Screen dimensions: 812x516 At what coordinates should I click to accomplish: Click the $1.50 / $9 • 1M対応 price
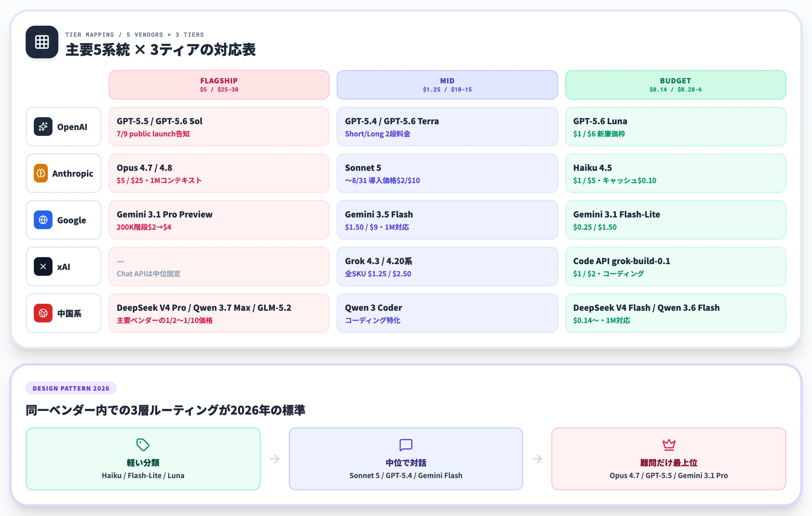pyautogui.click(x=377, y=227)
